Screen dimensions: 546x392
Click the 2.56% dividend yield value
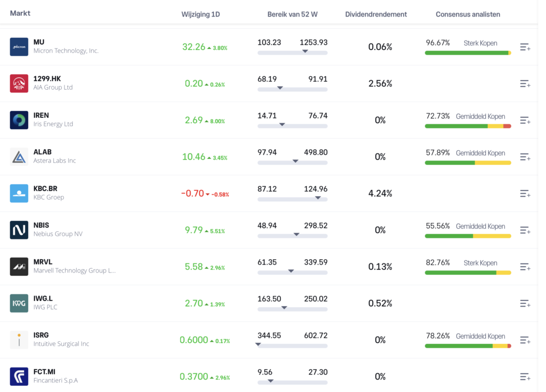(x=380, y=84)
